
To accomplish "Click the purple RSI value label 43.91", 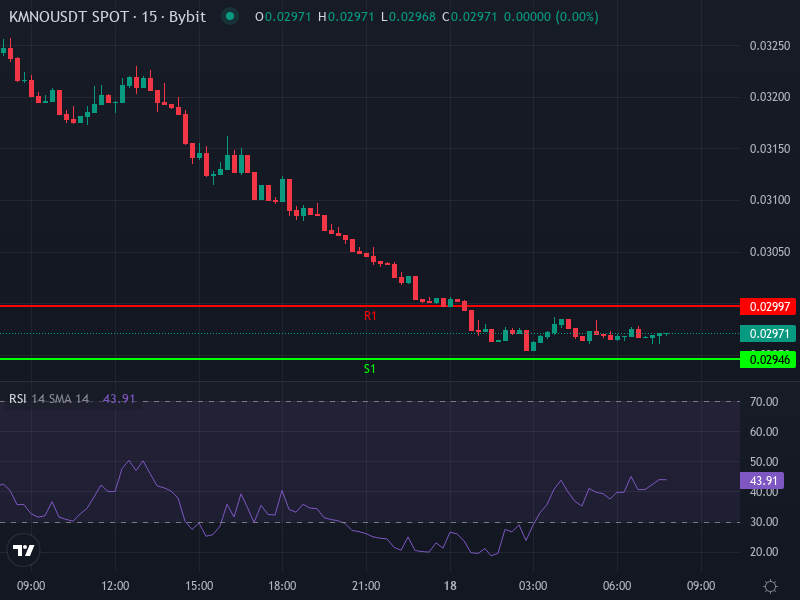I will pos(764,479).
